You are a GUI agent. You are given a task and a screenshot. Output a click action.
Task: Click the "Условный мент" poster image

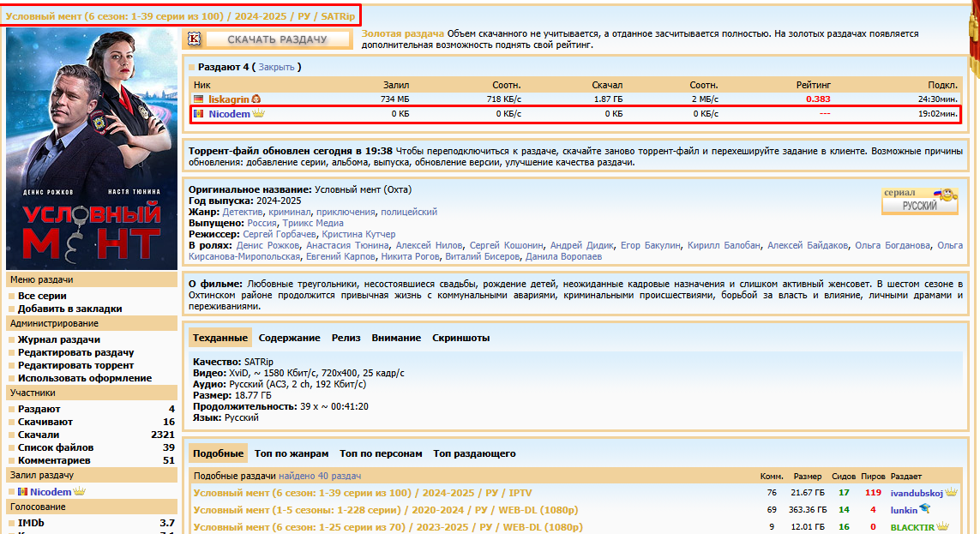(91, 149)
